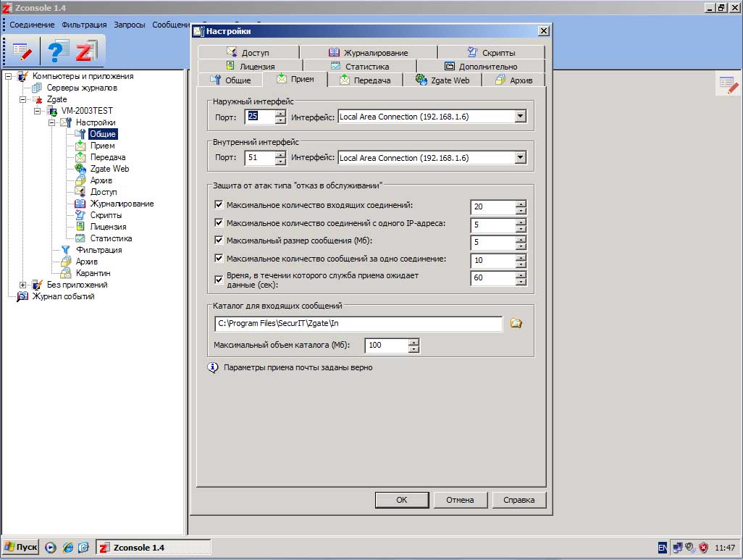Click the Лицензия icon in tree

(80, 227)
